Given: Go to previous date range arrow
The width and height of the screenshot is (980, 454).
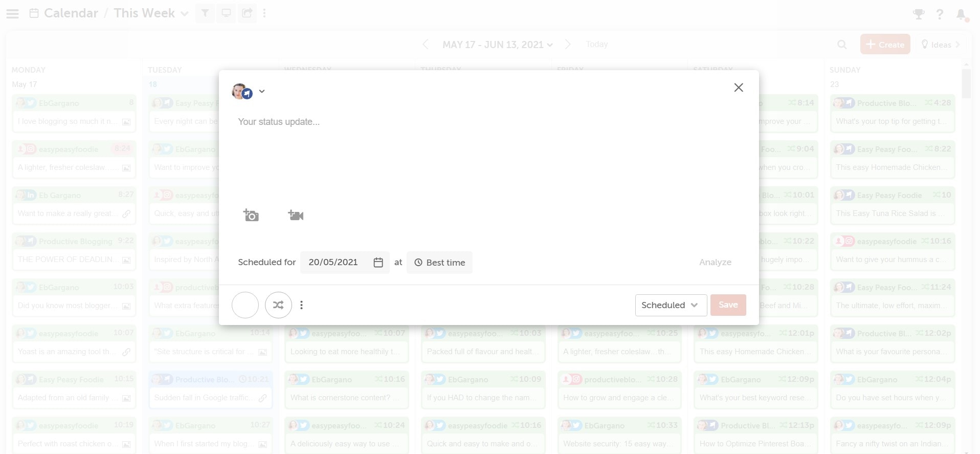Looking at the screenshot, I should pyautogui.click(x=426, y=45).
